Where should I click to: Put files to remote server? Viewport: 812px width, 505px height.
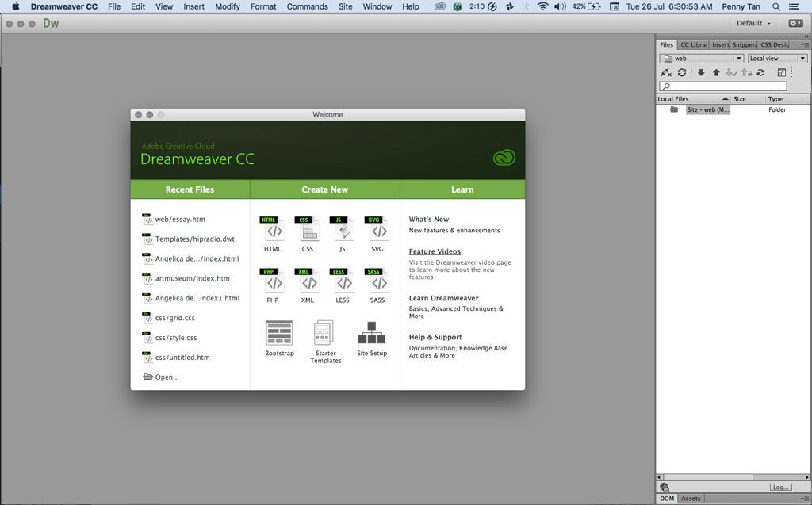coord(716,72)
